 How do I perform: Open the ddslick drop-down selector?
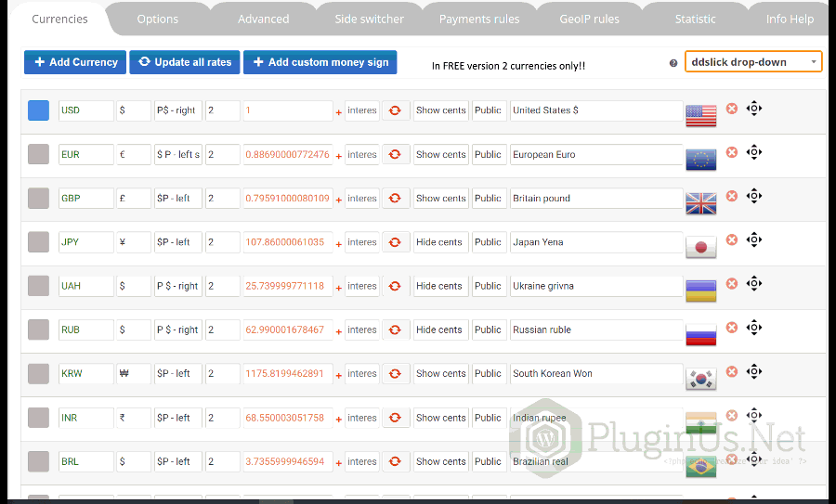tap(753, 62)
